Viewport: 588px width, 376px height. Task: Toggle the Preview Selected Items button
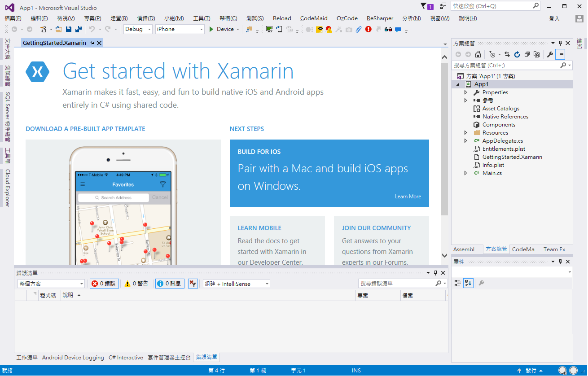[x=560, y=54]
